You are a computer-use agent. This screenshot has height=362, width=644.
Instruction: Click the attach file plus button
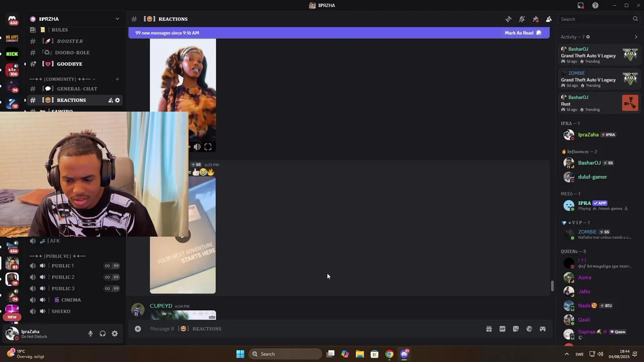pos(137,329)
